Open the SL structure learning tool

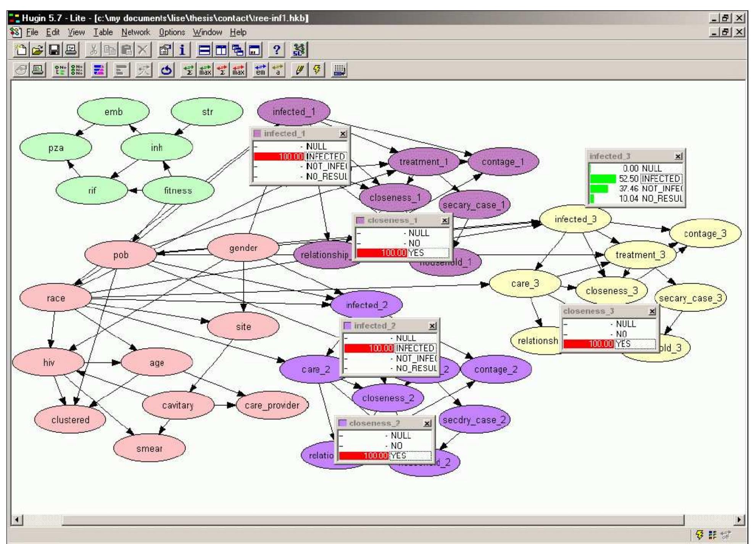pos(299,50)
